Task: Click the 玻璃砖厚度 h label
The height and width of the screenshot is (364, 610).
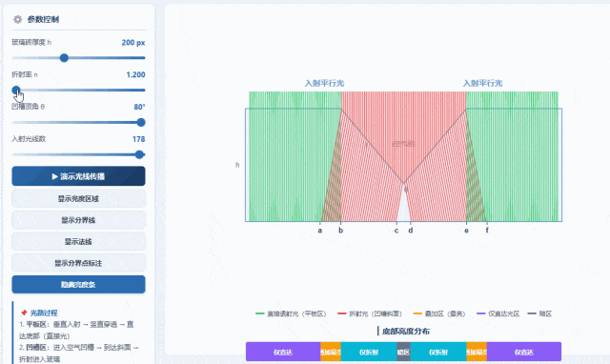Action: (x=31, y=42)
